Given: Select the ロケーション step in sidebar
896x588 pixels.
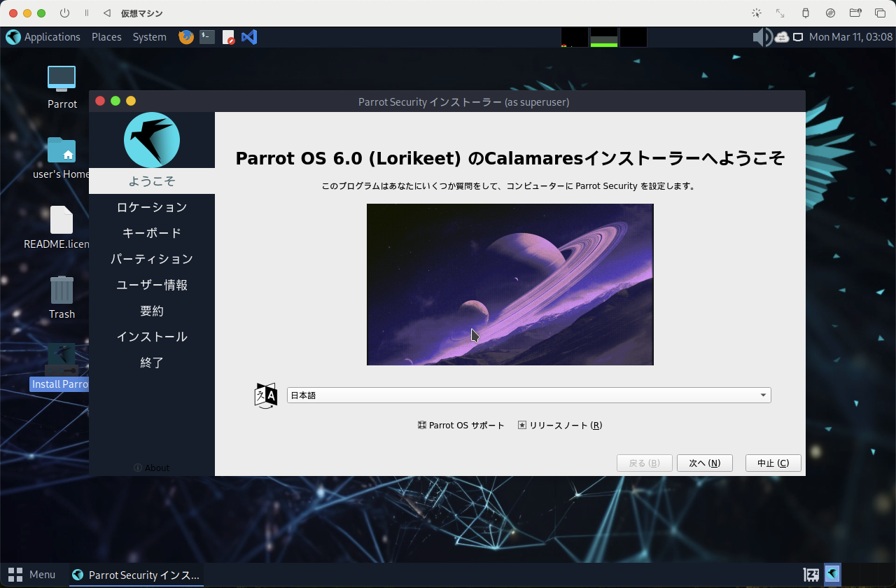Looking at the screenshot, I should (152, 207).
